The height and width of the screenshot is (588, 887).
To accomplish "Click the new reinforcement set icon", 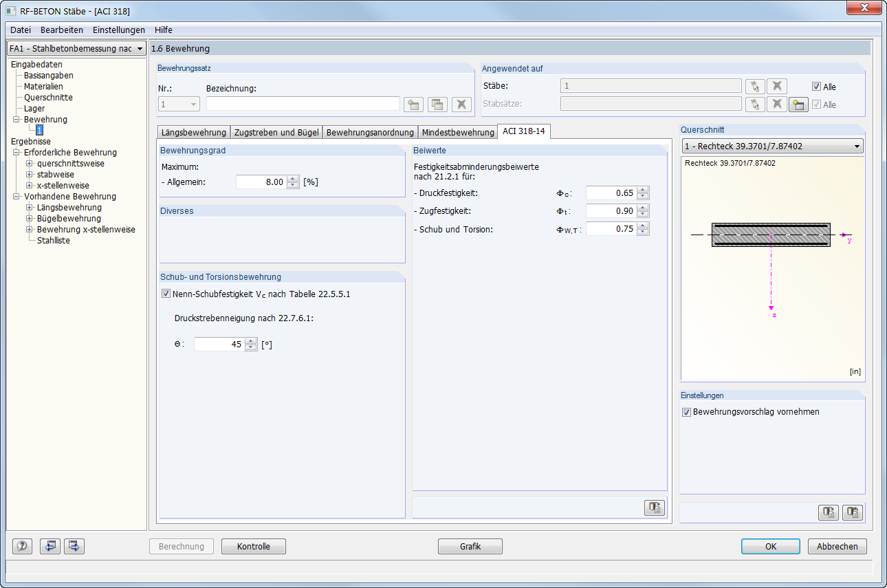I will tap(413, 105).
